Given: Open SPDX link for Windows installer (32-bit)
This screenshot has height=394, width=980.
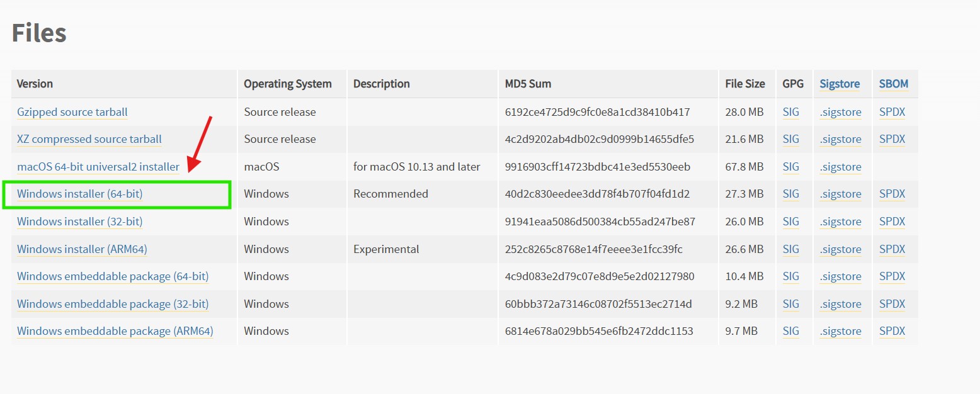Looking at the screenshot, I should click(x=892, y=222).
